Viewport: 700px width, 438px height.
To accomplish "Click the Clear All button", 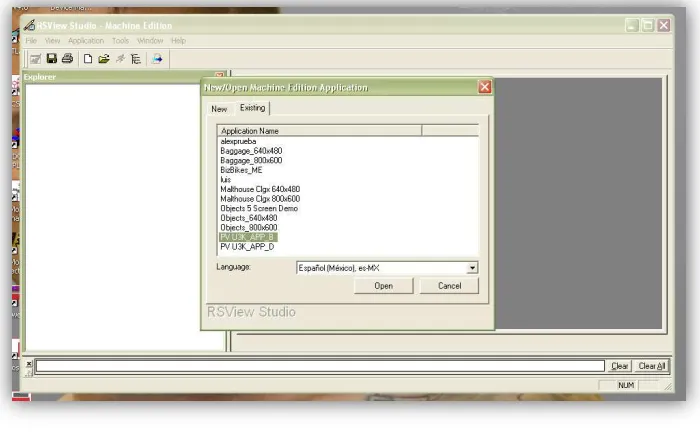I will tap(651, 366).
